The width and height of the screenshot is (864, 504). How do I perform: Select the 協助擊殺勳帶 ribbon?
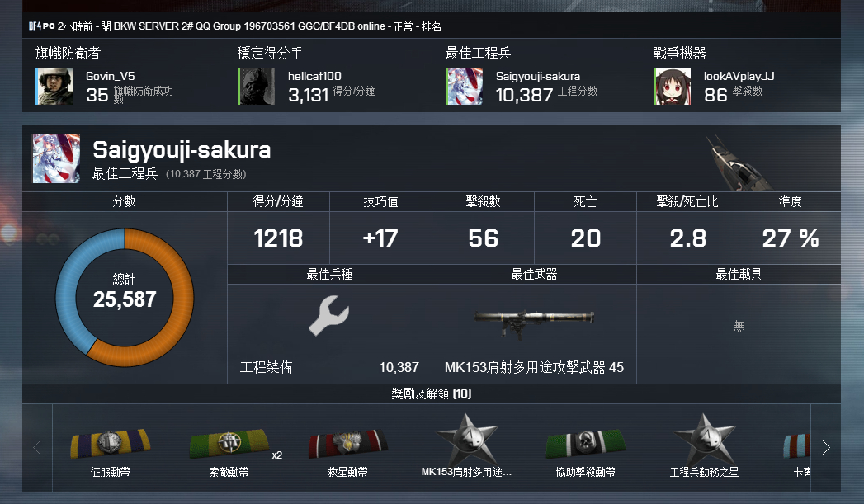click(586, 443)
